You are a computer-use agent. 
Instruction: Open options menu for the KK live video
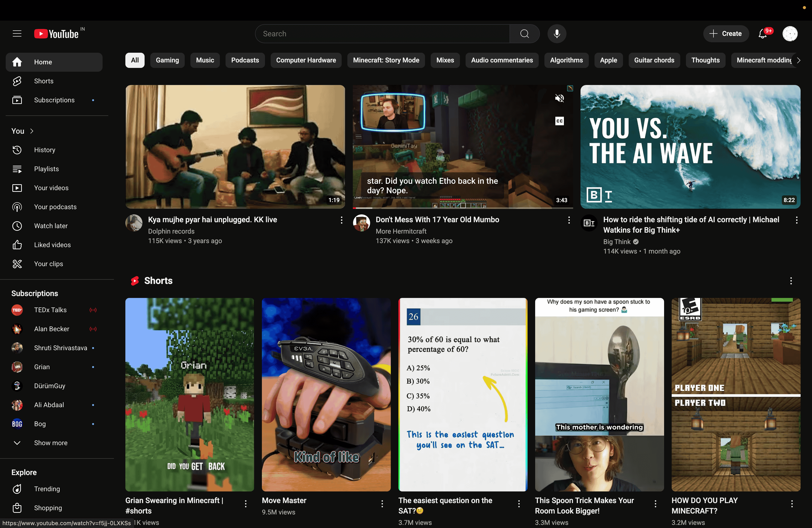pos(341,220)
